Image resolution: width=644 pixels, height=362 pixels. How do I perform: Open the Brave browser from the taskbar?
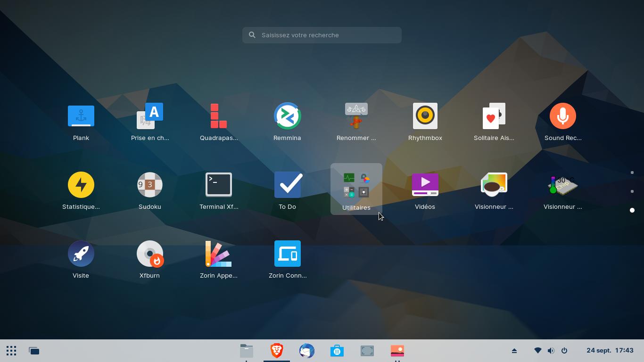pyautogui.click(x=277, y=351)
